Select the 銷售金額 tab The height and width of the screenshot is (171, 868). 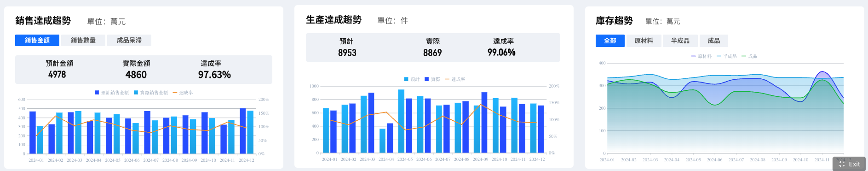pos(37,41)
